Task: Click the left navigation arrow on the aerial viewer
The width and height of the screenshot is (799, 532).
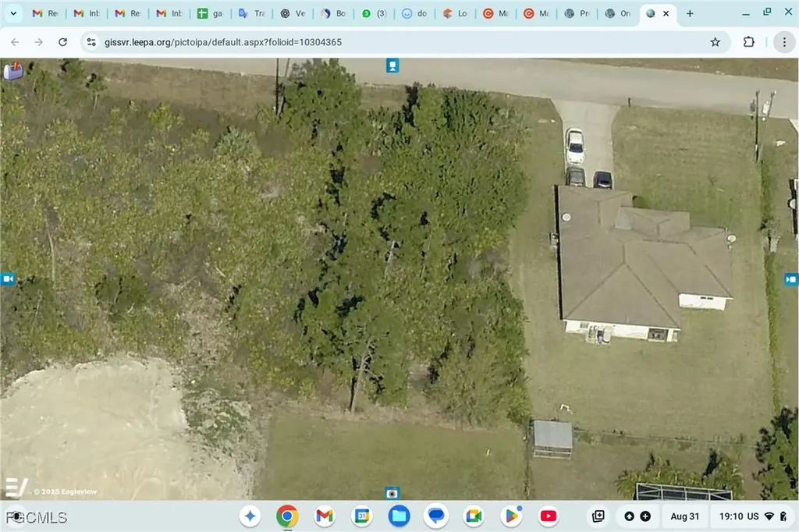Action: [x=8, y=278]
